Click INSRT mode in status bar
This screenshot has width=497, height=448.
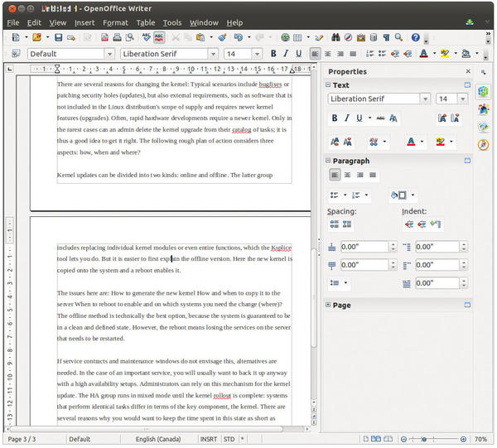point(209,439)
